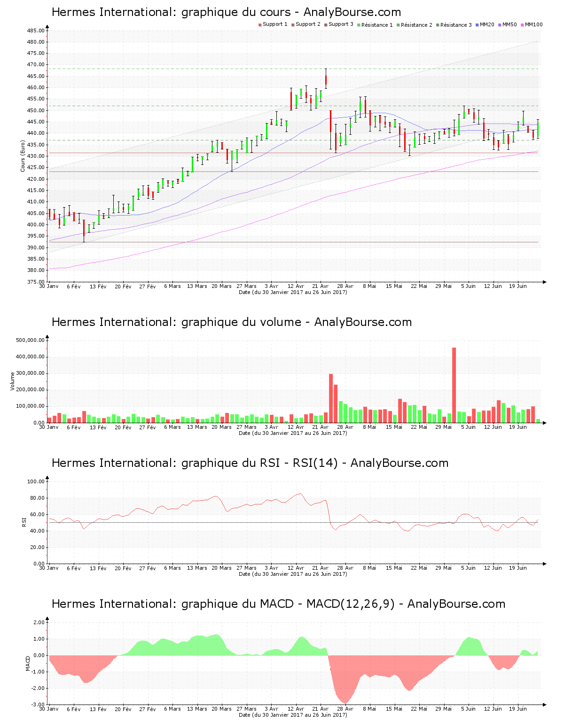Click the 300,000.00 volume axis value
The width and height of the screenshot is (564, 728).
point(31,373)
